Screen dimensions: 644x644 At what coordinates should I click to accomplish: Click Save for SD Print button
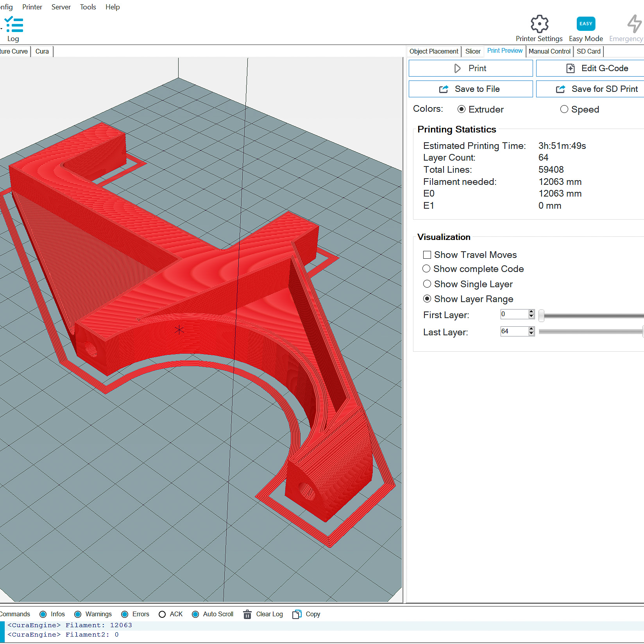[590, 89]
